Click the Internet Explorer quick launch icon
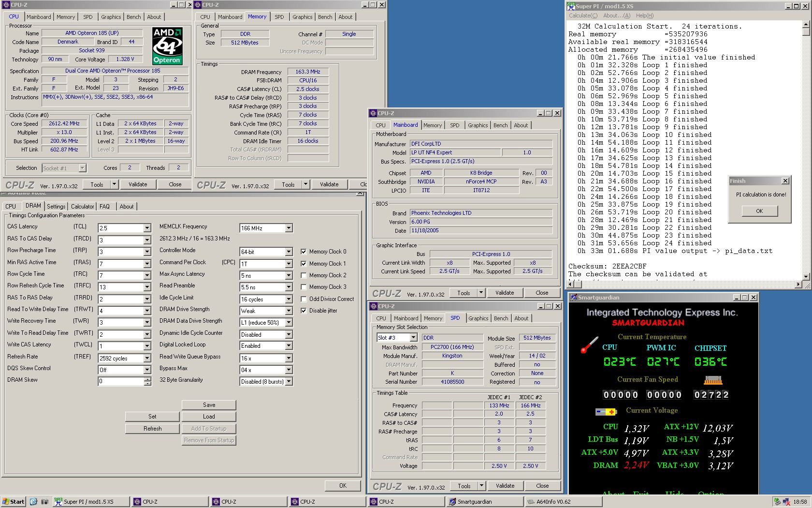 (33, 502)
